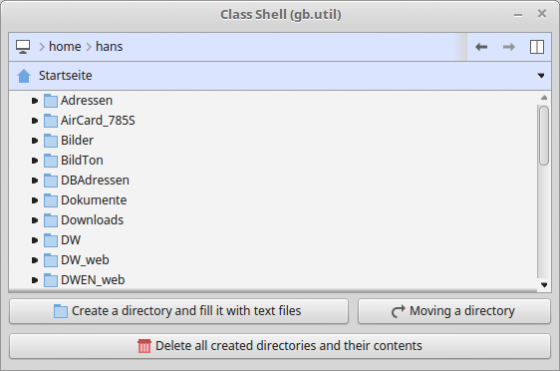560x371 pixels.
Task: Expand the Adressen folder tree node
Action: point(35,101)
